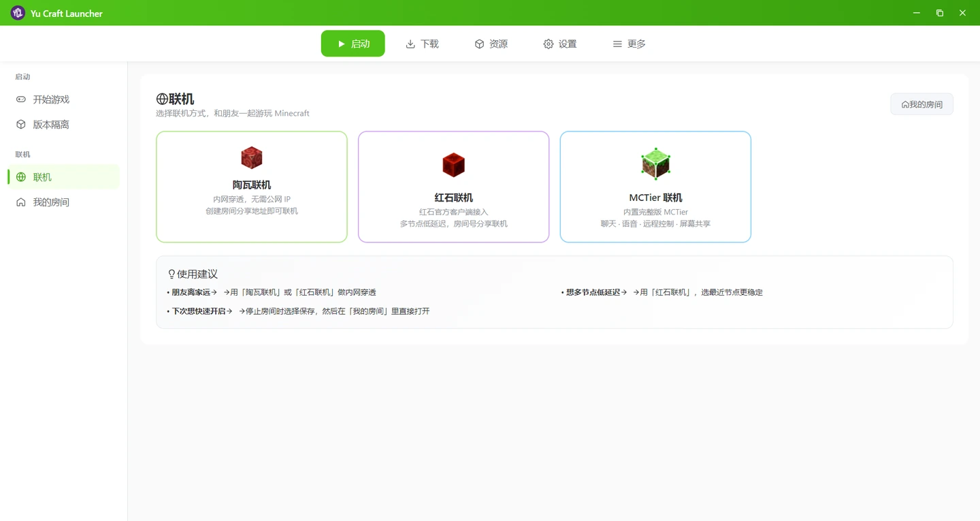The image size is (980, 521).
Task: Click the description 红石官方客户端接入
Action: click(453, 212)
